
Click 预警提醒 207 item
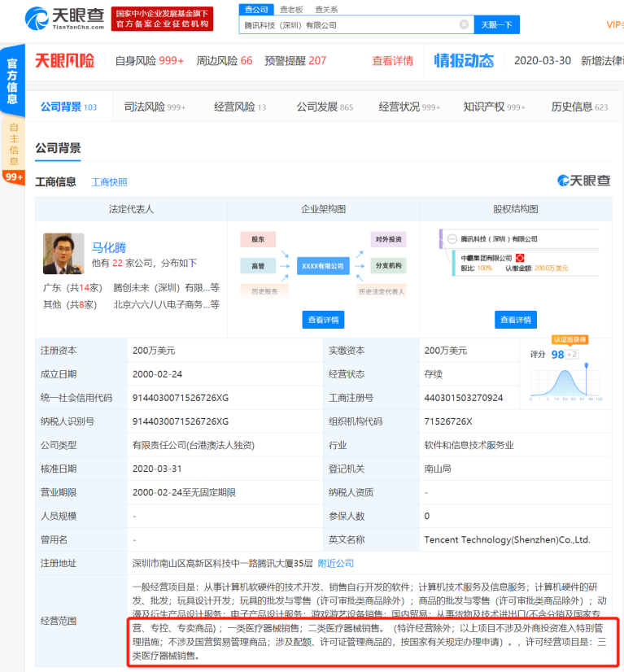(x=295, y=61)
